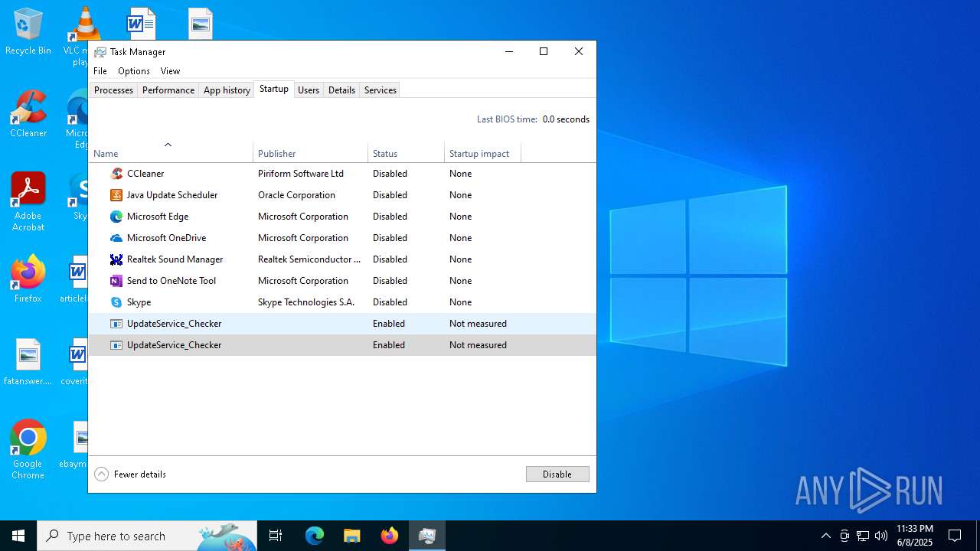Select the Java Update Scheduler icon
This screenshot has width=980, height=551.
pyautogui.click(x=116, y=195)
